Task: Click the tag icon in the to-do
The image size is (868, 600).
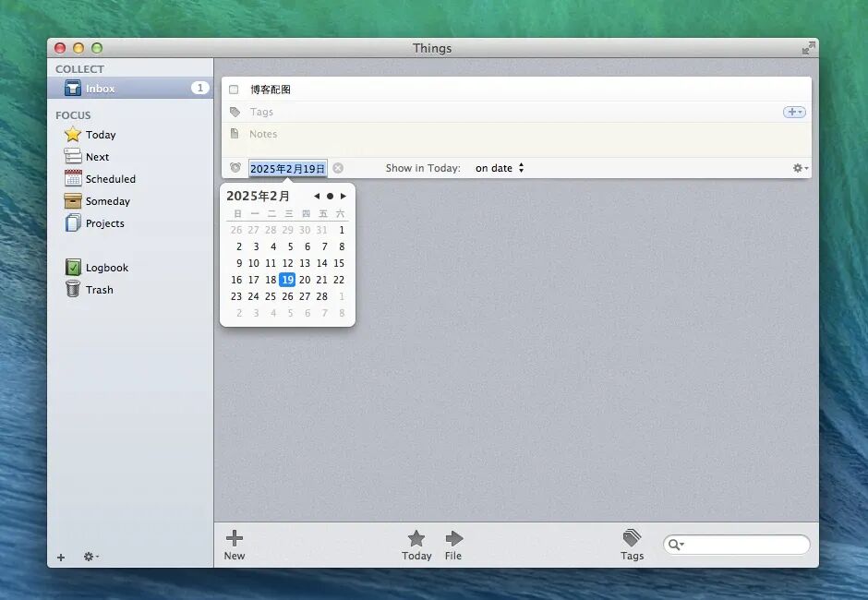Action: (x=235, y=112)
